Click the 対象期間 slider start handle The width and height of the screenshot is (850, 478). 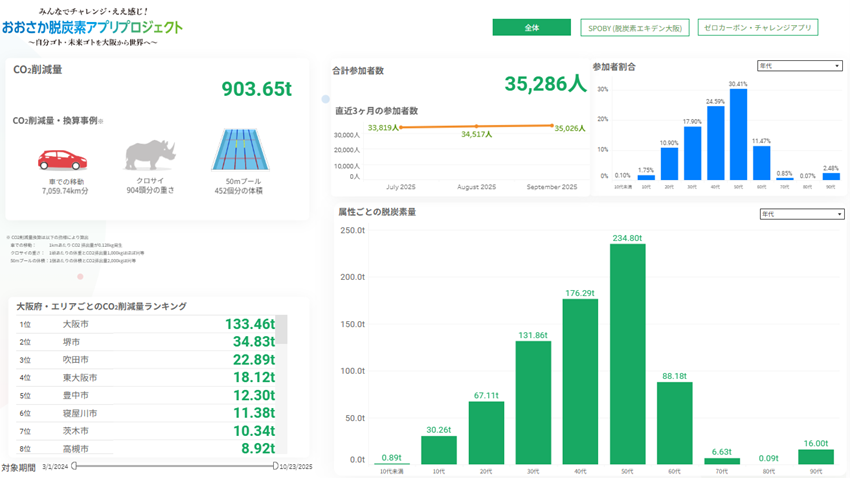pyautogui.click(x=73, y=466)
